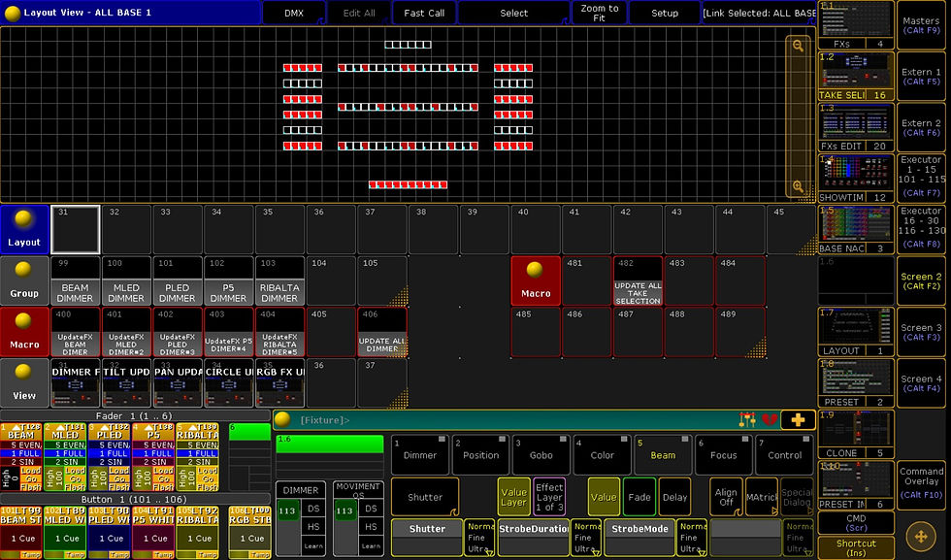Open the View pool title button
The image size is (951, 560).
(x=24, y=382)
